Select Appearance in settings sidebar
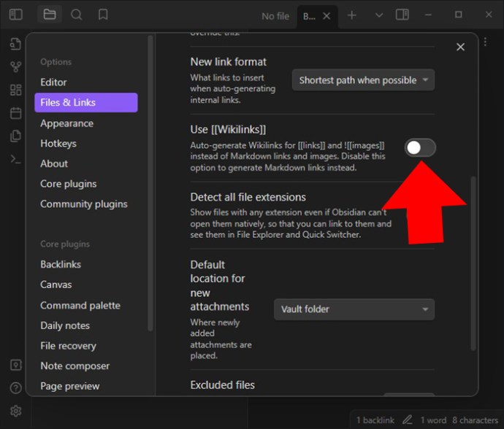Viewport: 504px width, 429px height. point(66,123)
